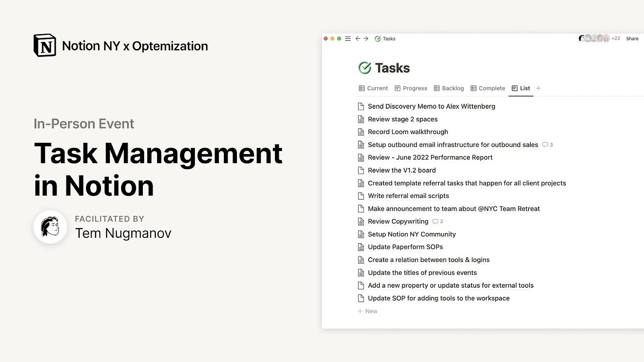The image size is (644, 362).
Task: Click page icon beside Send Discovery Memo
Action: click(x=361, y=106)
